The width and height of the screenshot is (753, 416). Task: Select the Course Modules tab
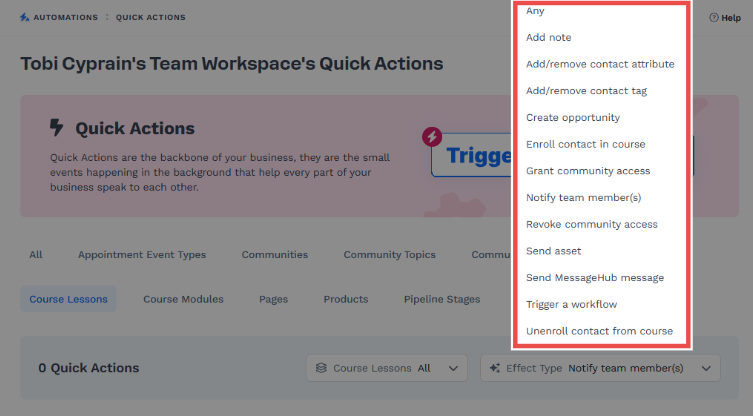(183, 299)
